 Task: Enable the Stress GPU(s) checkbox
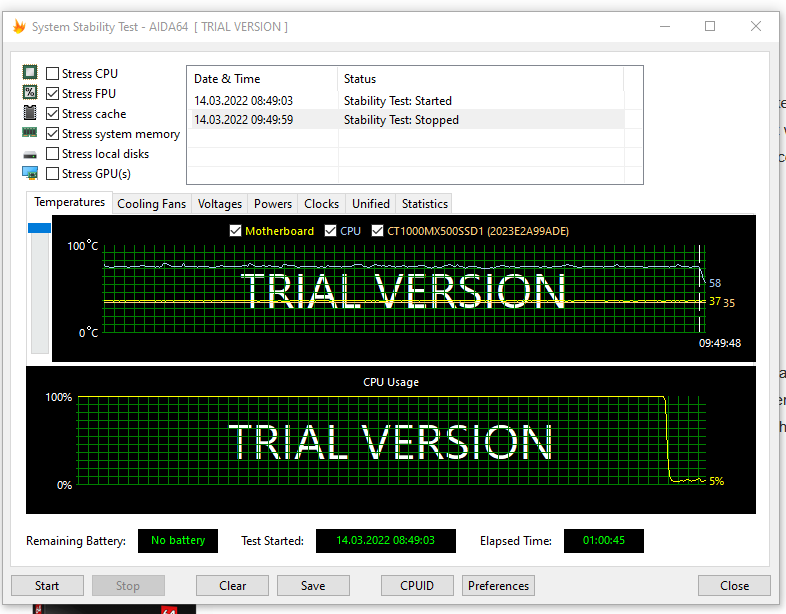coord(52,174)
